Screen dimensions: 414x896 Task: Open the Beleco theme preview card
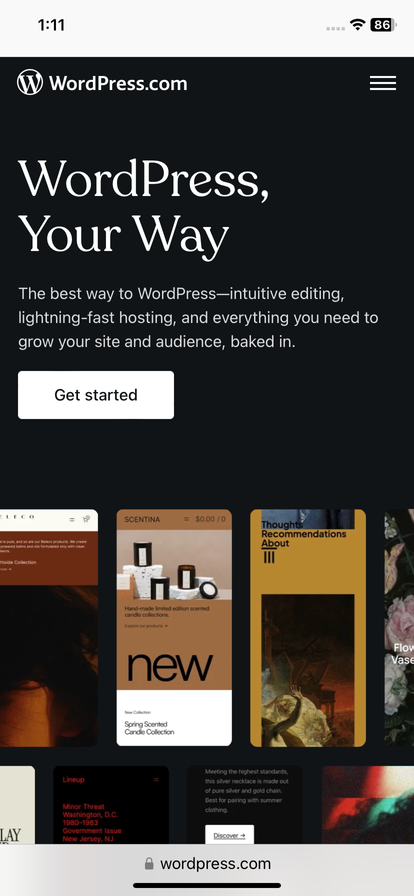(49, 627)
